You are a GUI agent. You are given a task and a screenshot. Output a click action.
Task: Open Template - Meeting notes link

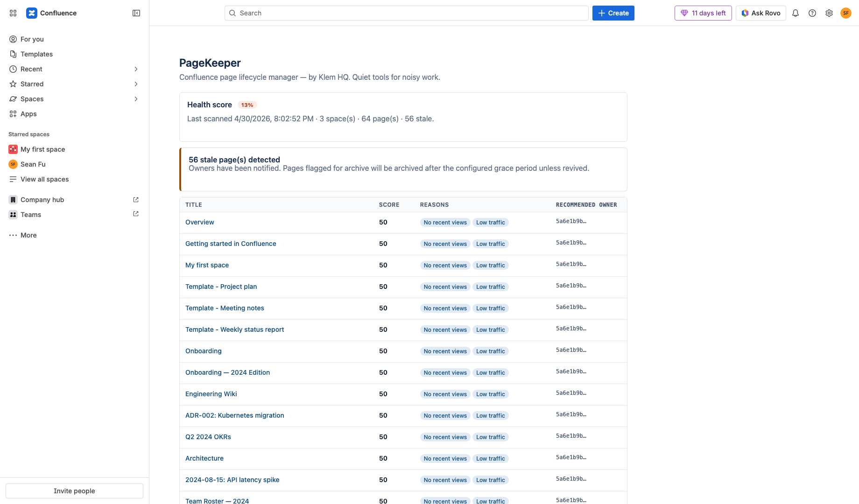225,308
